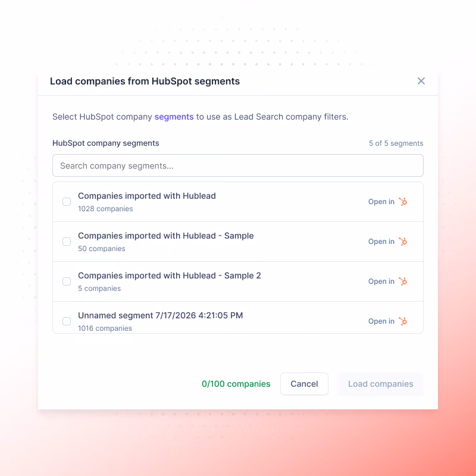Click the 5 of 5 segments count

tap(396, 143)
